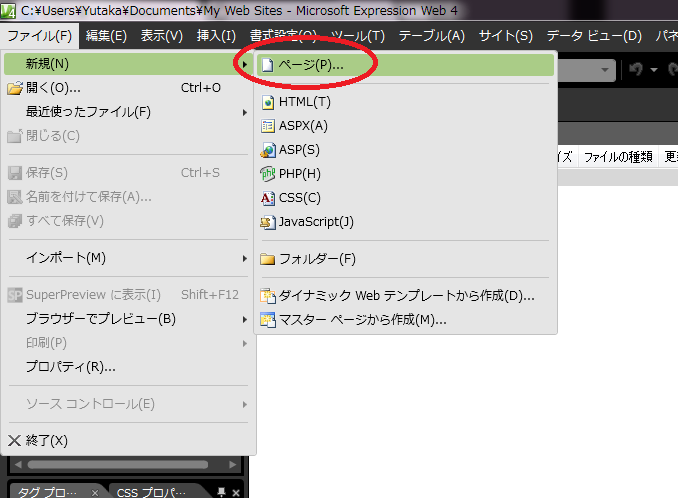This screenshot has height=498, width=678.
Task: Click the CSS(C) icon
Action: [x=268, y=198]
